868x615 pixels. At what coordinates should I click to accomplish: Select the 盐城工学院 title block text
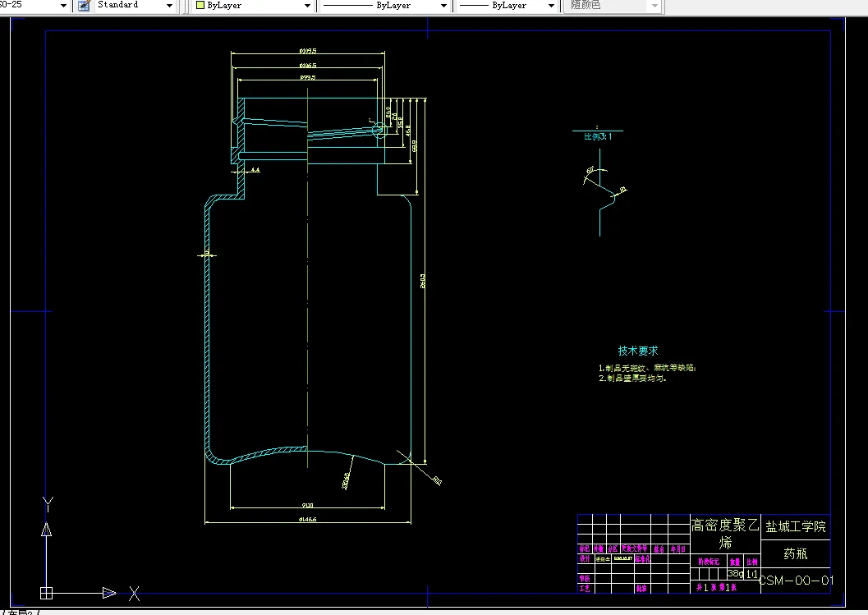pos(796,526)
